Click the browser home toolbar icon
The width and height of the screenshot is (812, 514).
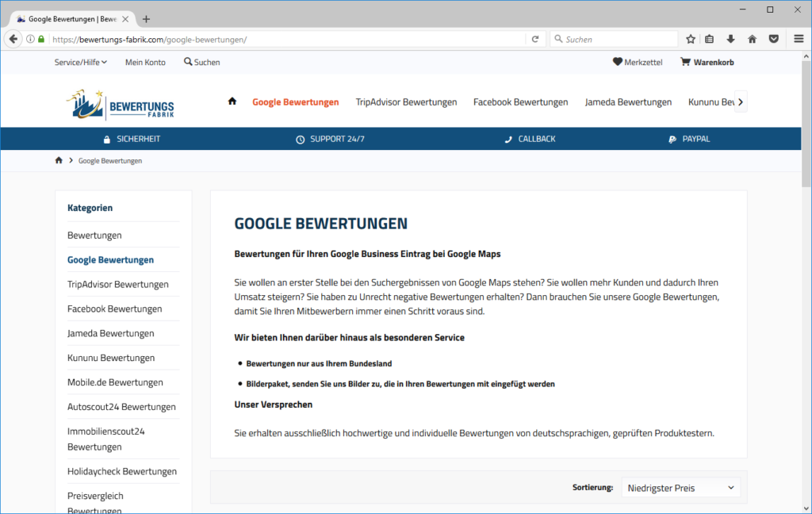pos(753,39)
